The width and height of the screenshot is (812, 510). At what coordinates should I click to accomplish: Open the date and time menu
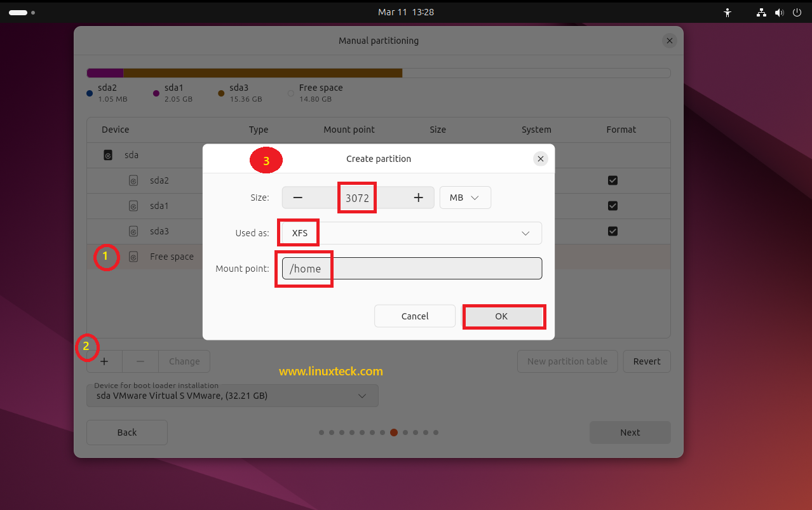coord(406,11)
